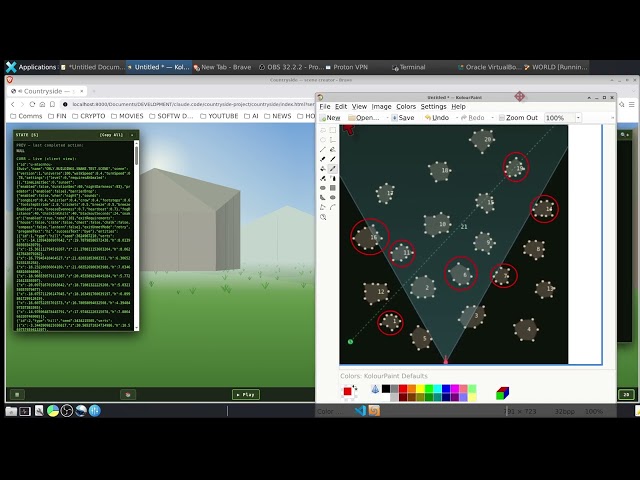Select the Brush tool in KolourPaint

pyautogui.click(x=333, y=159)
